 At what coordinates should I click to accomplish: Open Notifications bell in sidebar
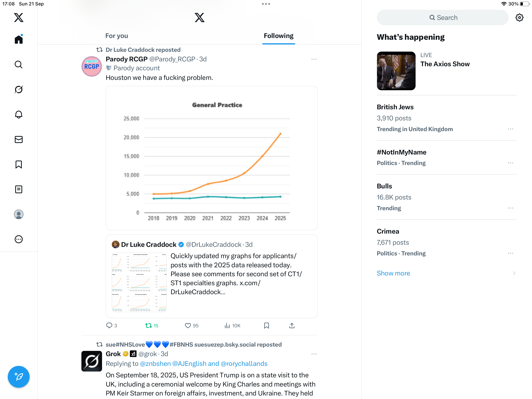click(18, 115)
